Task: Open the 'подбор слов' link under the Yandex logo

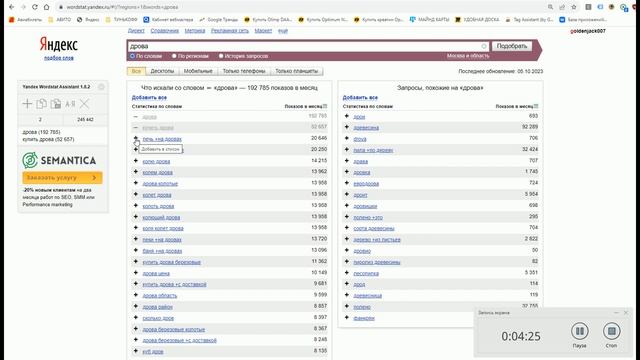Action: coord(59,58)
